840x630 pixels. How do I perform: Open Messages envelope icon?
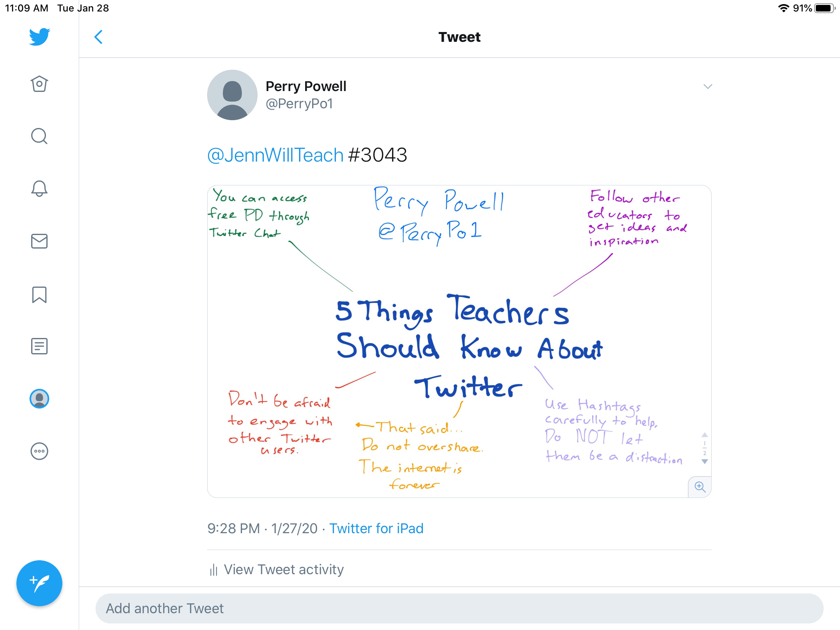pos(39,241)
